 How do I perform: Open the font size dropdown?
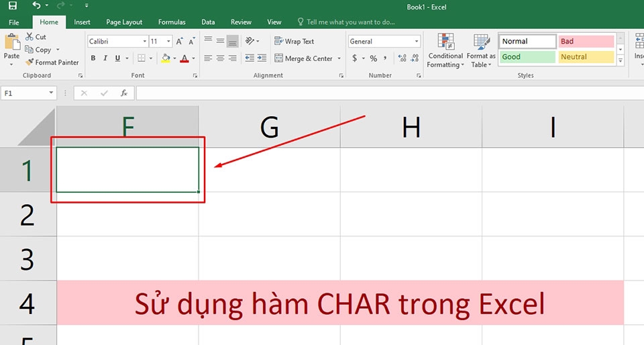coord(168,42)
